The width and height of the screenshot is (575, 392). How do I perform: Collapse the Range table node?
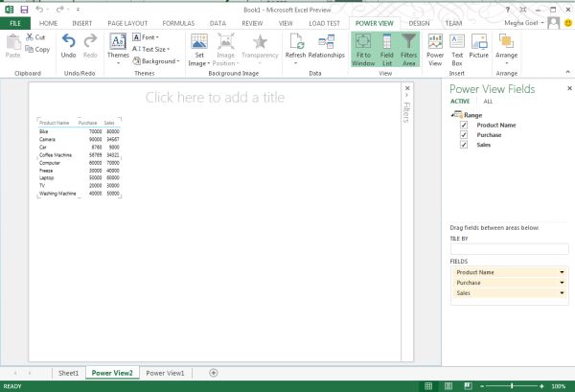[452, 115]
